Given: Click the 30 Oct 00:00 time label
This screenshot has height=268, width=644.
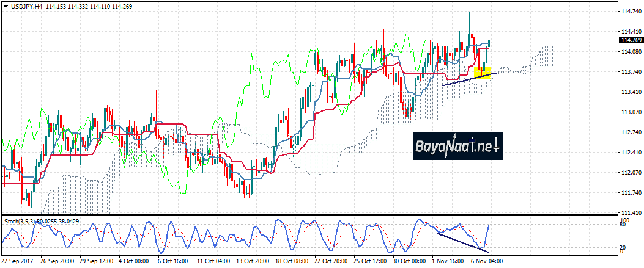Looking at the screenshot, I should (x=410, y=261).
